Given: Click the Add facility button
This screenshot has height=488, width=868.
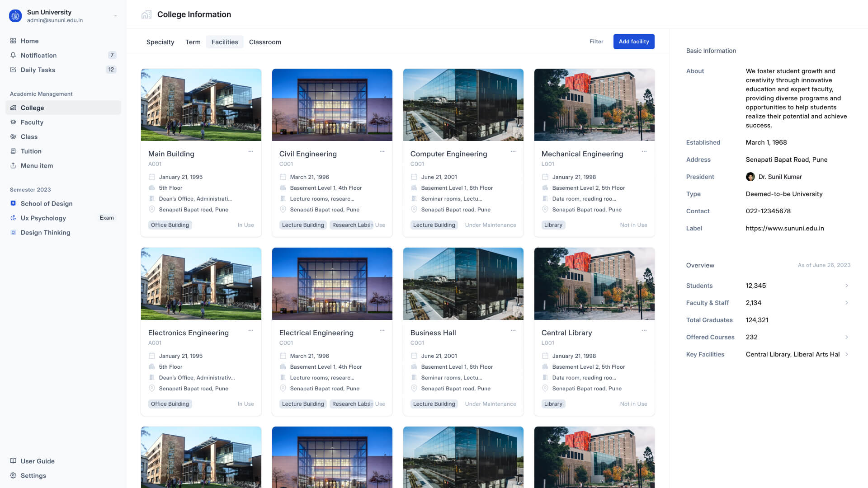Looking at the screenshot, I should 634,42.
